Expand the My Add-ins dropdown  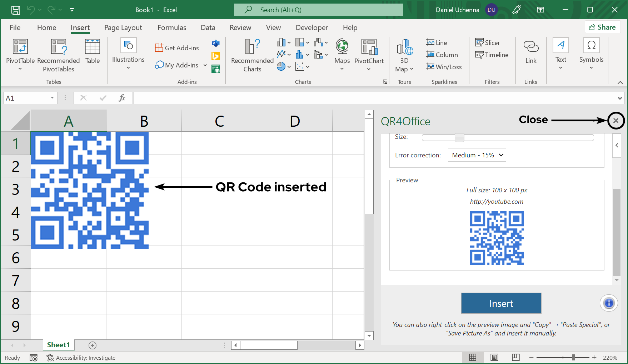point(205,65)
